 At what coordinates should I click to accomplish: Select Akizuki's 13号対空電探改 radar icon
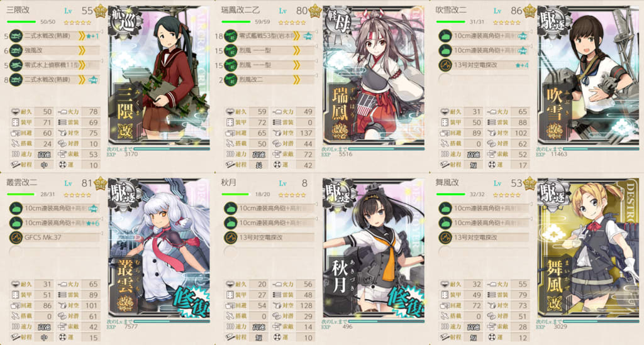[230, 238]
